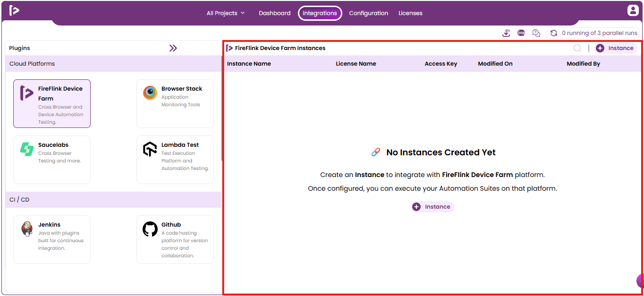Select the Browser Stack plugin card
The width and height of the screenshot is (644, 296).
coord(175,103)
